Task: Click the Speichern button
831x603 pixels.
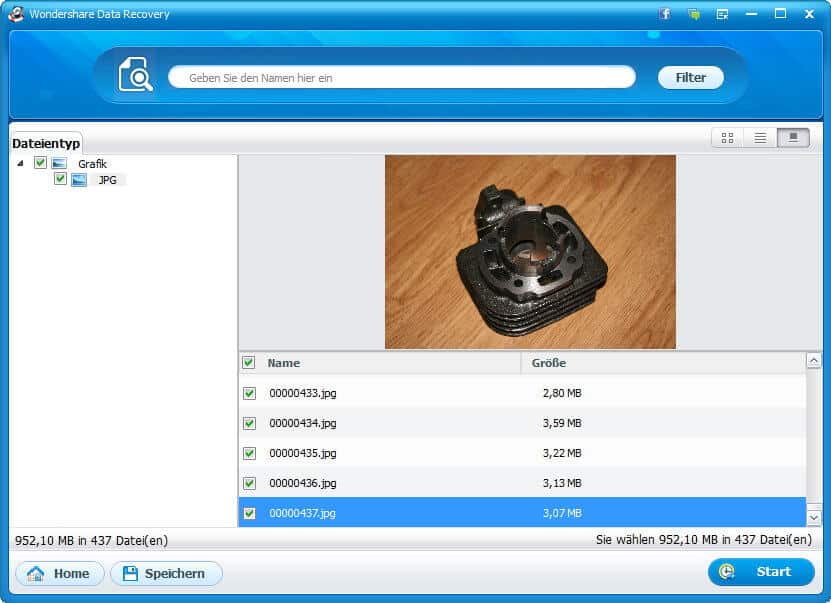Action: pyautogui.click(x=166, y=573)
